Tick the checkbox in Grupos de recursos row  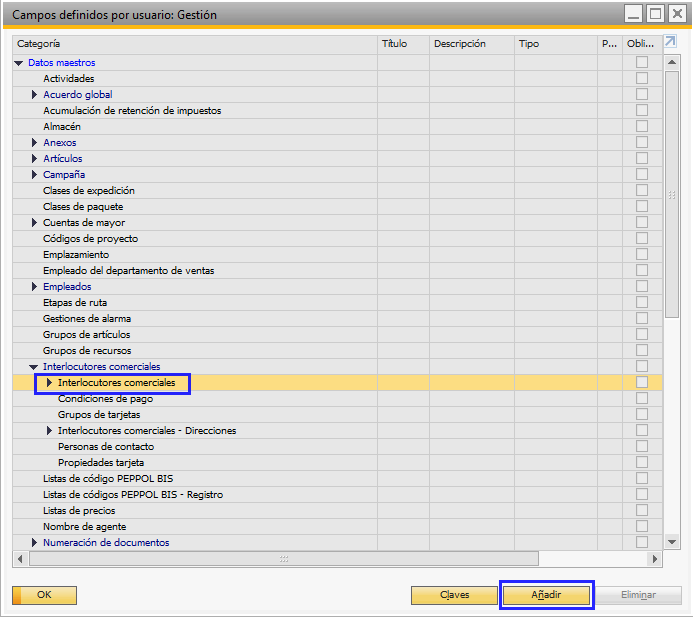click(642, 350)
